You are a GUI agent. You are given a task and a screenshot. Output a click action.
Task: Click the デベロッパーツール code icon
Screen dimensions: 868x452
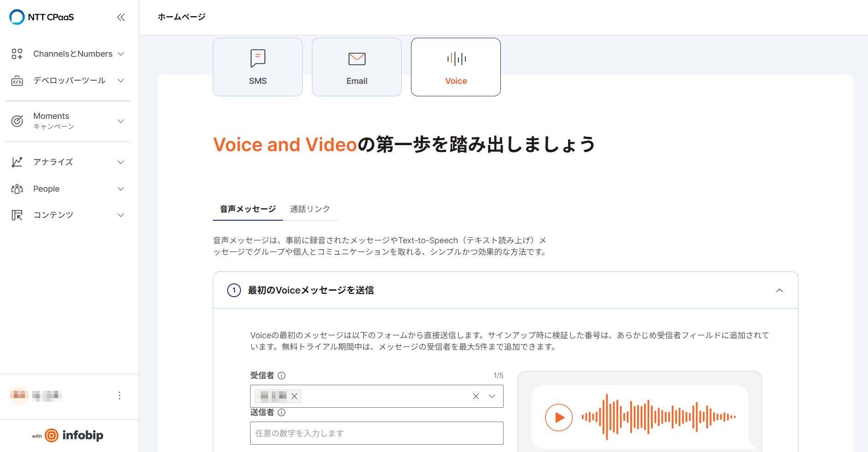coord(17,81)
